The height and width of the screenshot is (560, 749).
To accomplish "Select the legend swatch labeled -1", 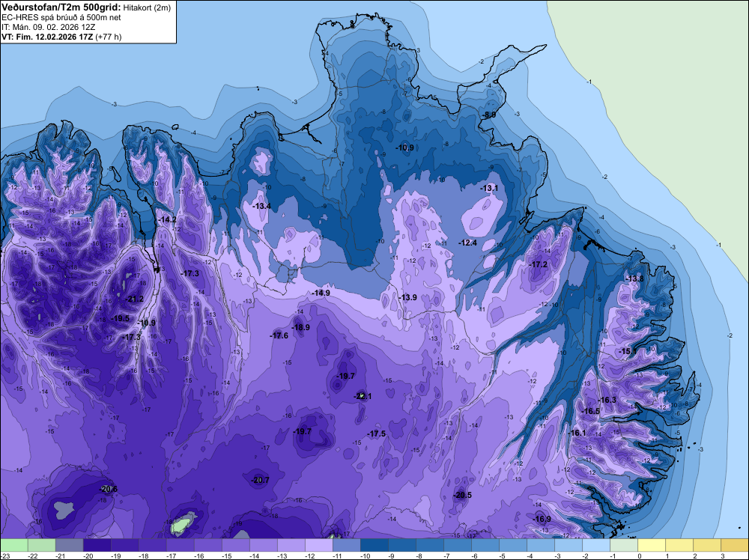I will [x=624, y=545].
